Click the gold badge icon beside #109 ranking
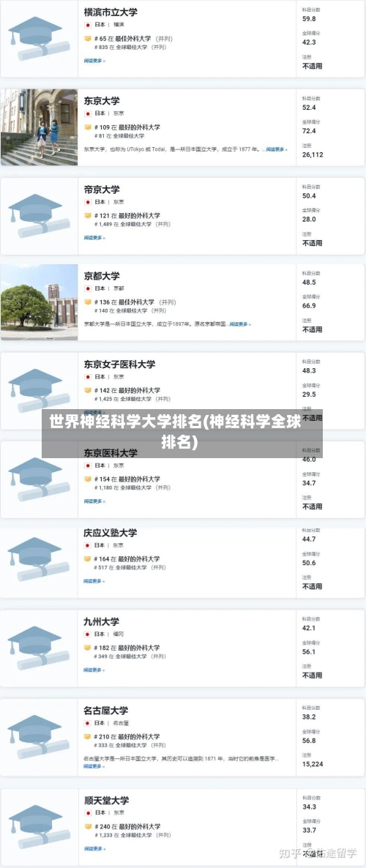Viewport: 366px width, 868px height. coord(88,127)
